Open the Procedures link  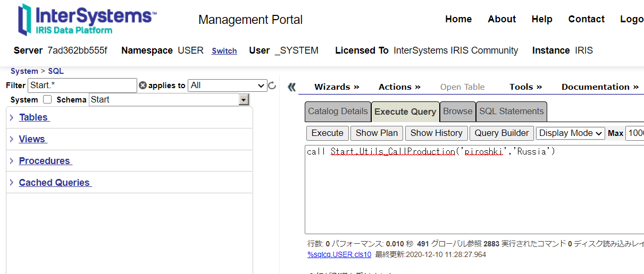click(x=45, y=161)
